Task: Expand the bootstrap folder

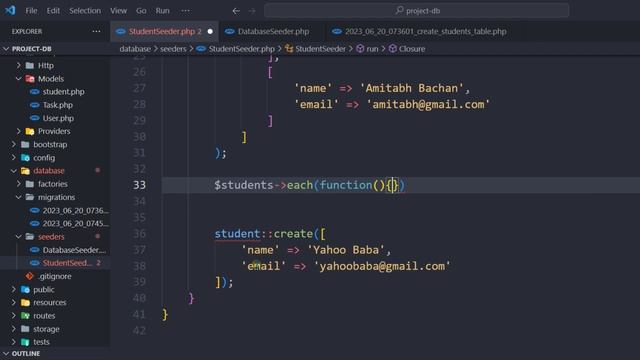Action: point(13,144)
